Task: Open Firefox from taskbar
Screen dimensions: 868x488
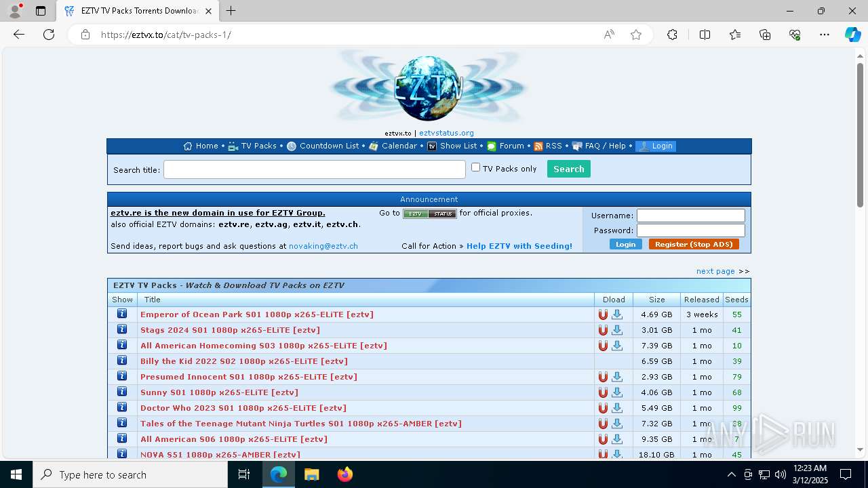Action: click(344, 474)
